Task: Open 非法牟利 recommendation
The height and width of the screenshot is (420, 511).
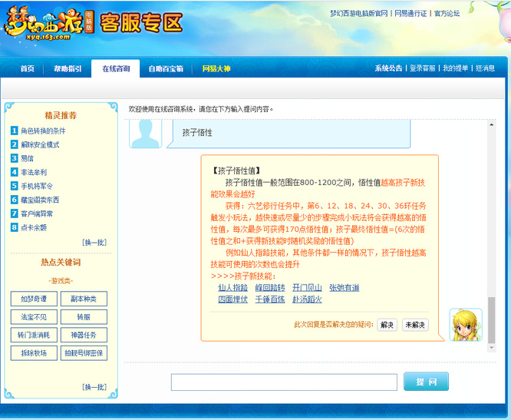Action: [34, 172]
